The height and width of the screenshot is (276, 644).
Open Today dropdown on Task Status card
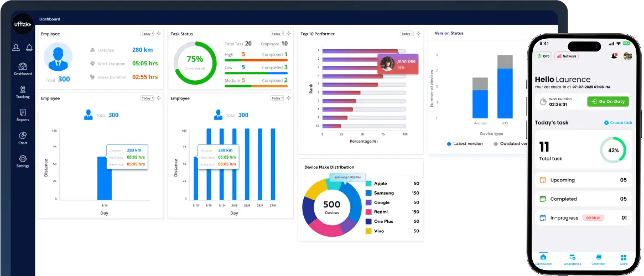pyautogui.click(x=277, y=34)
